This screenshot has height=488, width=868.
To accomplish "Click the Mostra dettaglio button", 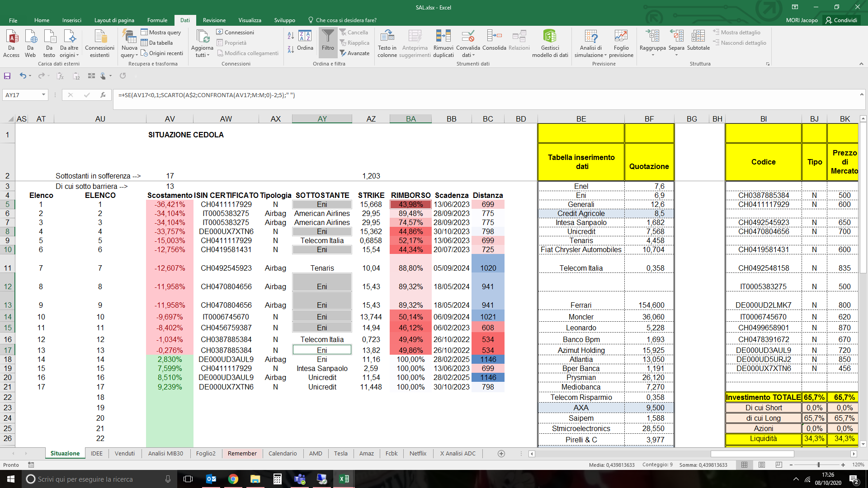I will tap(736, 32).
